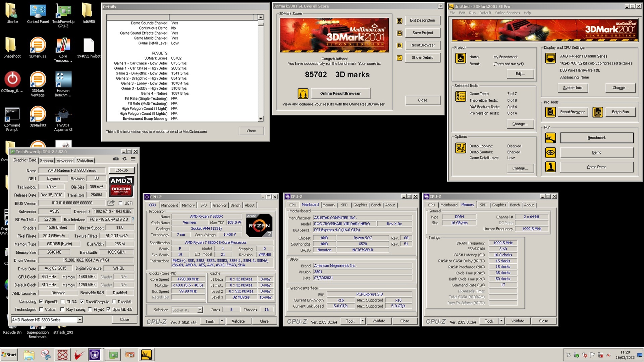Click the Edit Description icon in score window

pyautogui.click(x=399, y=21)
